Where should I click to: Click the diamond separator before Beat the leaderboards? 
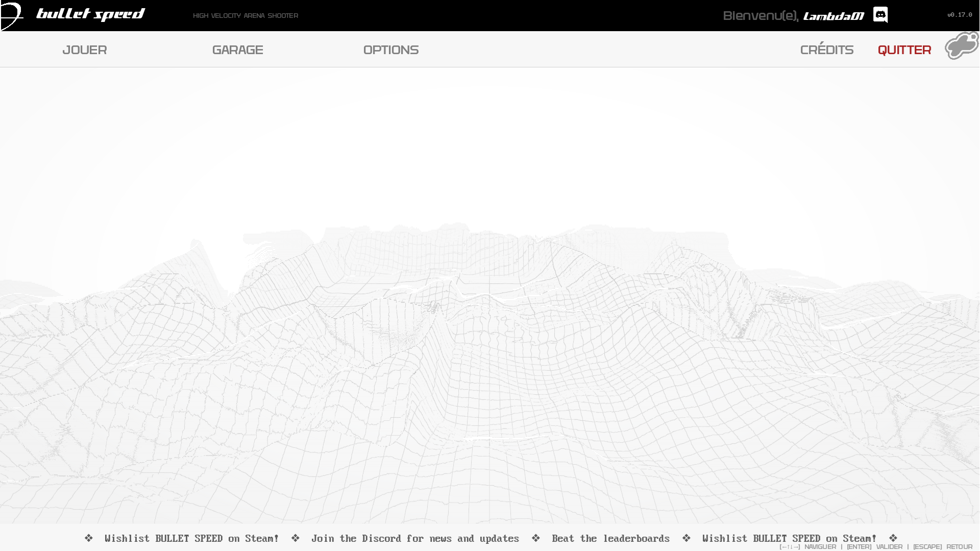[x=536, y=538]
